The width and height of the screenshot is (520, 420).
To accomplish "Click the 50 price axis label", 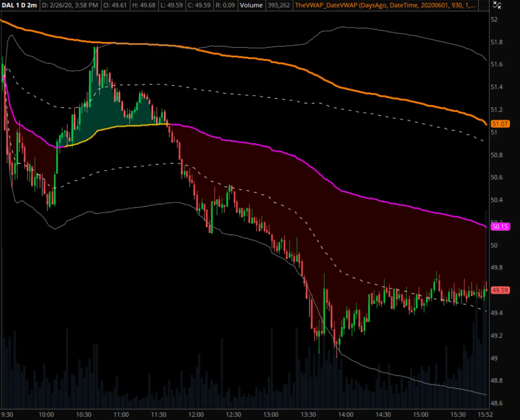I will [x=494, y=245].
